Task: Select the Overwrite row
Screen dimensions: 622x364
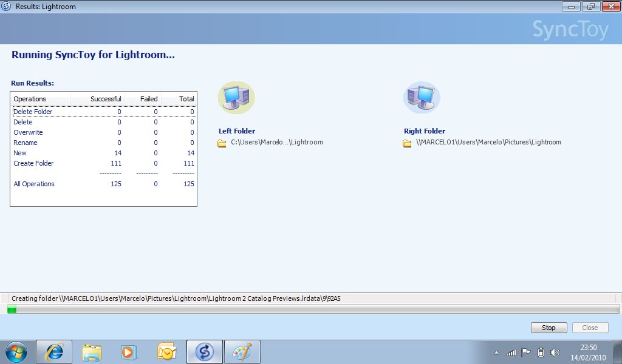Action: coord(104,132)
